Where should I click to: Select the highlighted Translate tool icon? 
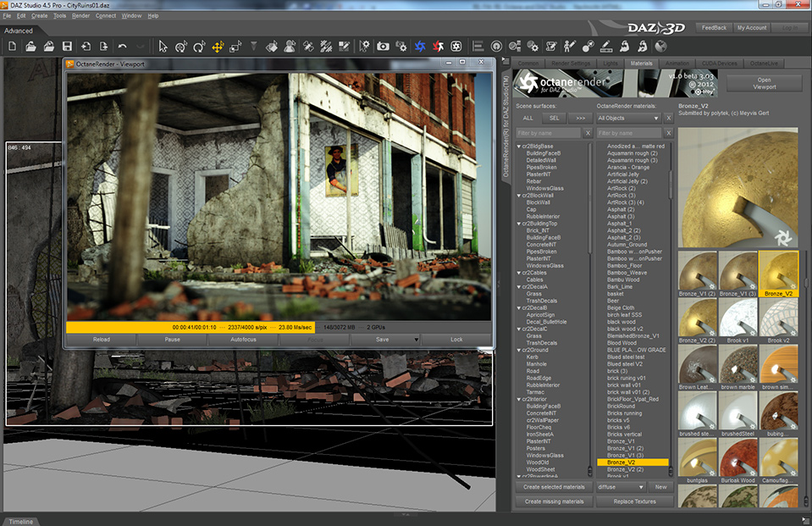click(x=217, y=46)
